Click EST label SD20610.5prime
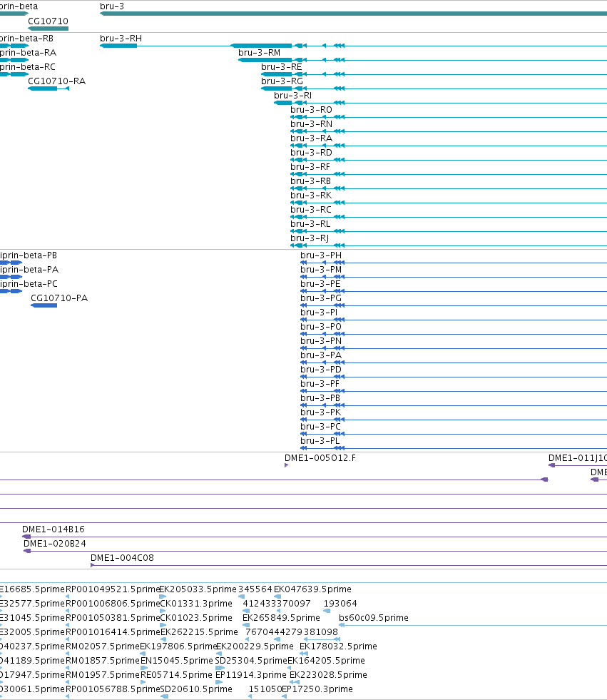Image resolution: width=607 pixels, height=700 pixels. 196,689
